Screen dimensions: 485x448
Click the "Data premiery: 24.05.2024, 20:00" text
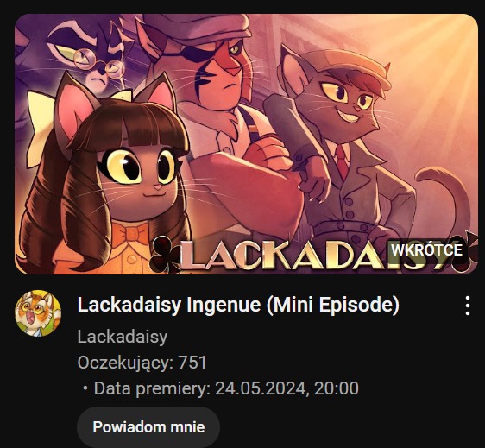click(x=226, y=388)
